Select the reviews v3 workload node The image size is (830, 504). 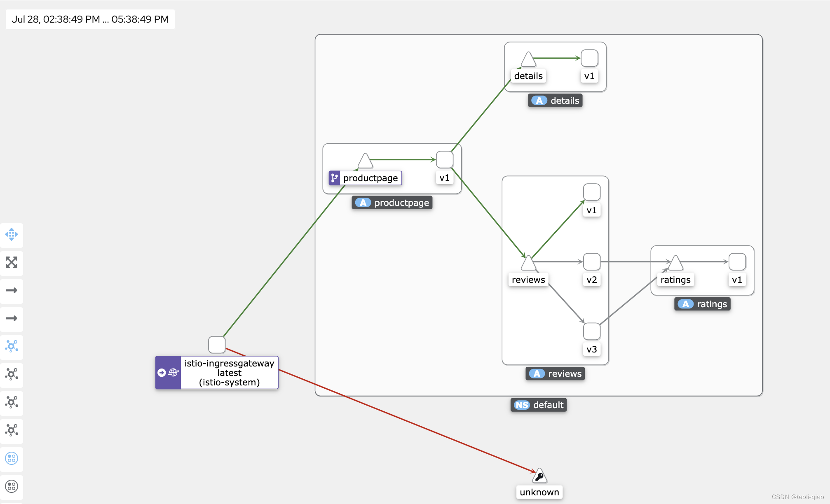pos(592,331)
